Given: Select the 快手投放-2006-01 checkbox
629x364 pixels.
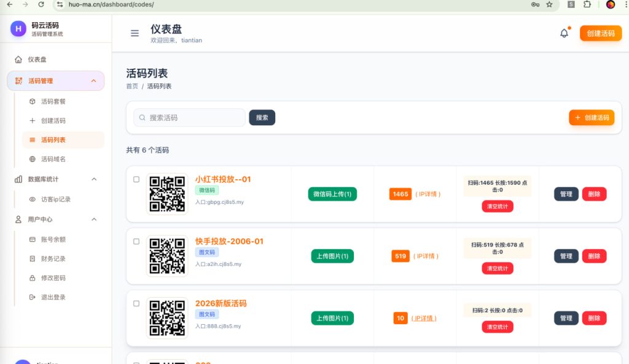Looking at the screenshot, I should click(136, 241).
